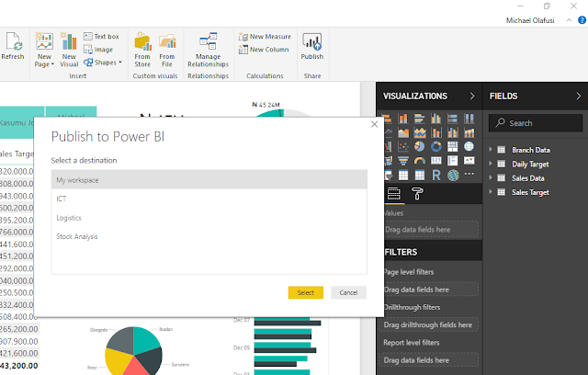Click the Page level filters drop area
Viewport: 588px width, 375px height.
(x=430, y=290)
